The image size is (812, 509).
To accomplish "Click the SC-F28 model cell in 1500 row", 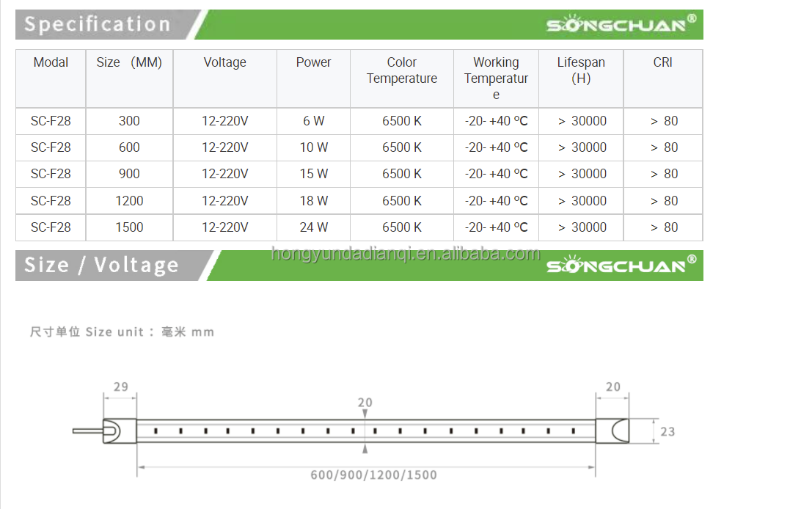I will click(51, 227).
